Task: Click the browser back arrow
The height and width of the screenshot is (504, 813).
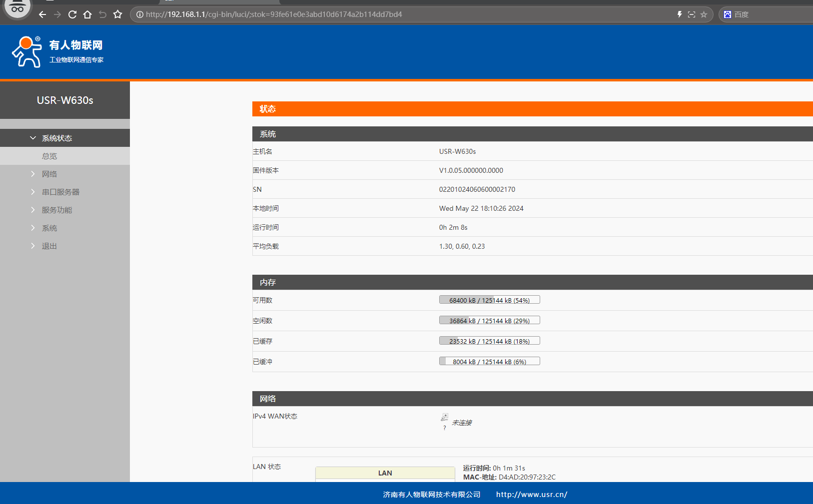Action: tap(42, 14)
